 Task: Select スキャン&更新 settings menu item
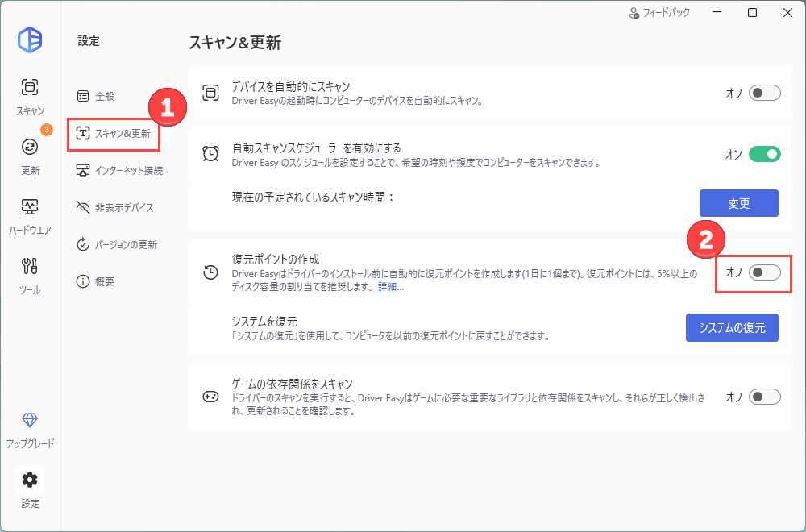(113, 134)
